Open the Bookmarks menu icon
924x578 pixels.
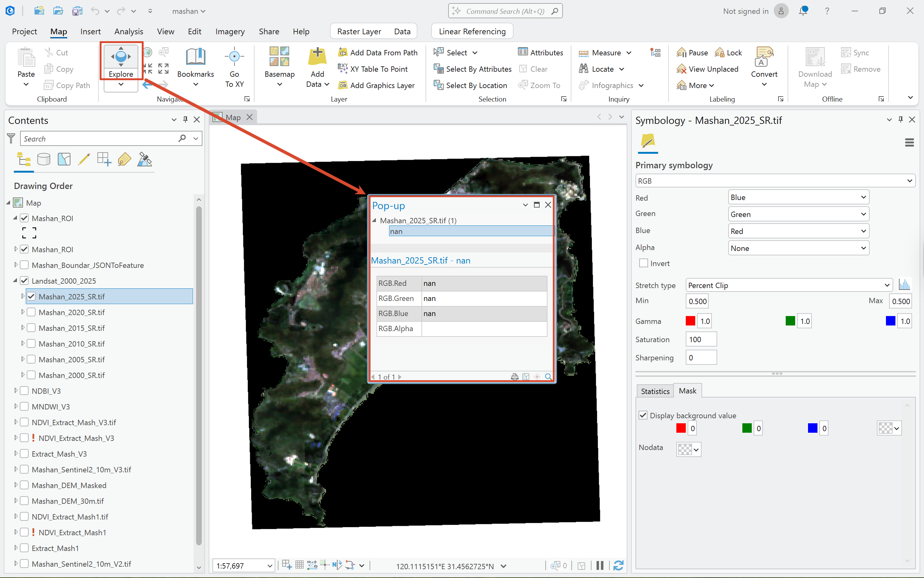pos(195,57)
